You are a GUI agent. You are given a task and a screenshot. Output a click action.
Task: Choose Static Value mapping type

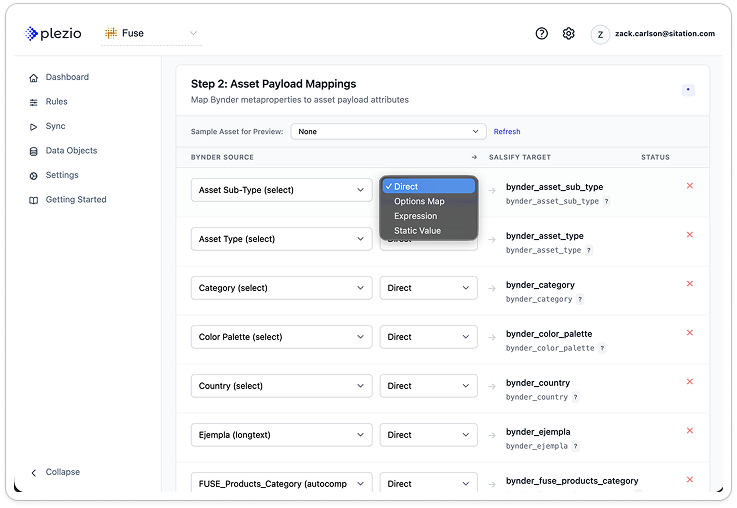417,230
